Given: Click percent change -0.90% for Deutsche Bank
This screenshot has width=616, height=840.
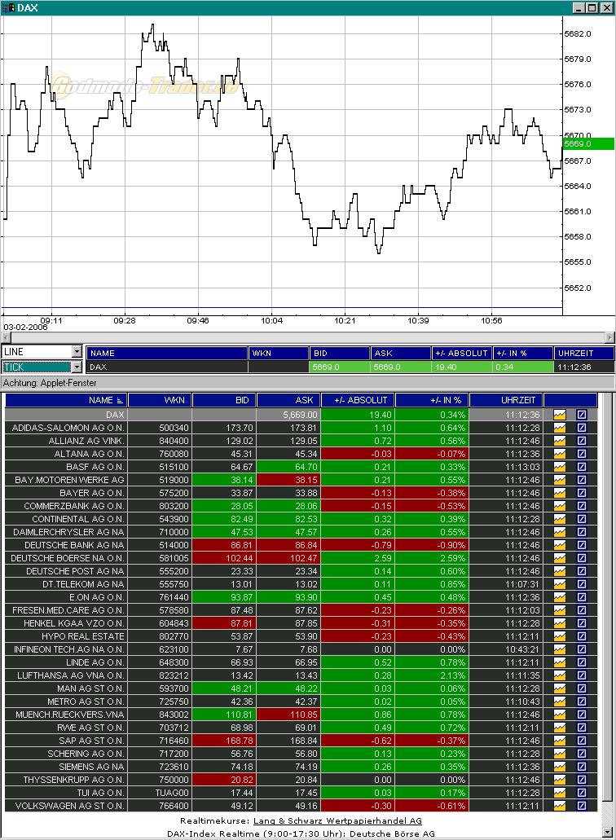Looking at the screenshot, I should pyautogui.click(x=451, y=545).
